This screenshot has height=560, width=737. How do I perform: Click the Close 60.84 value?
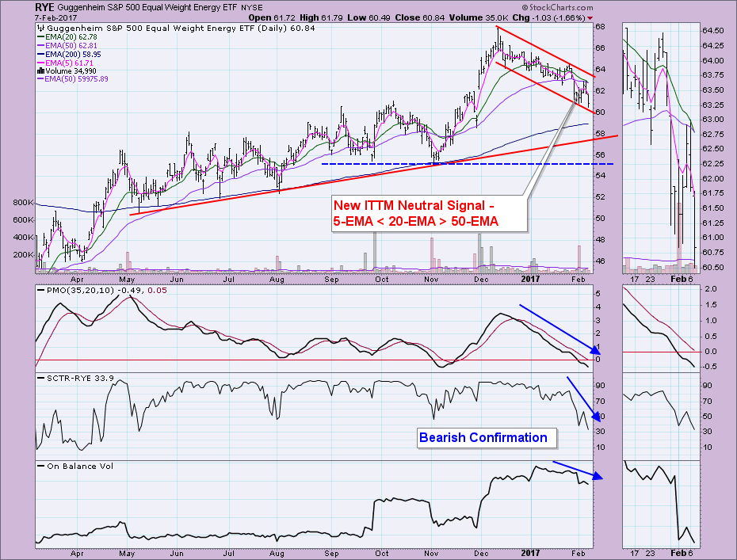click(420, 17)
